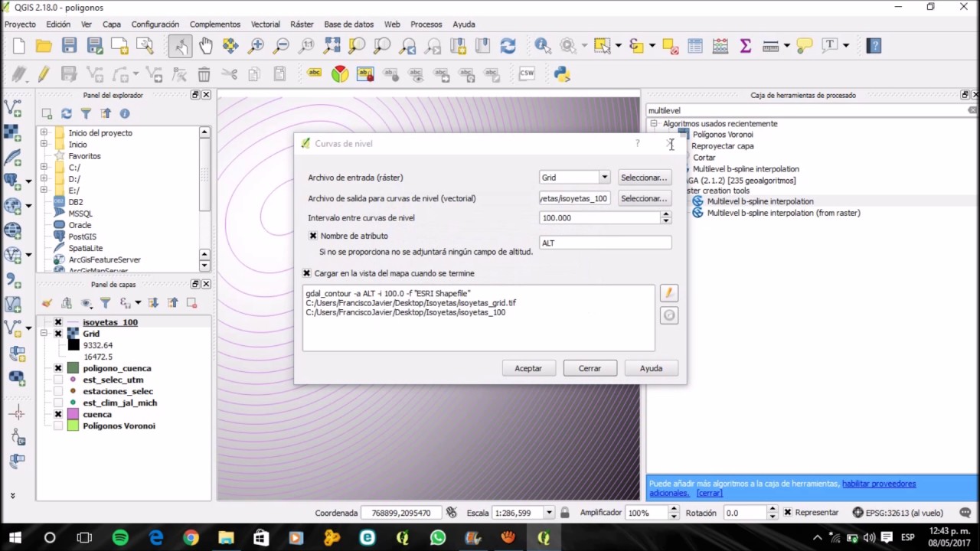Open the attribute table icon
This screenshot has height=551, width=980.
click(694, 46)
